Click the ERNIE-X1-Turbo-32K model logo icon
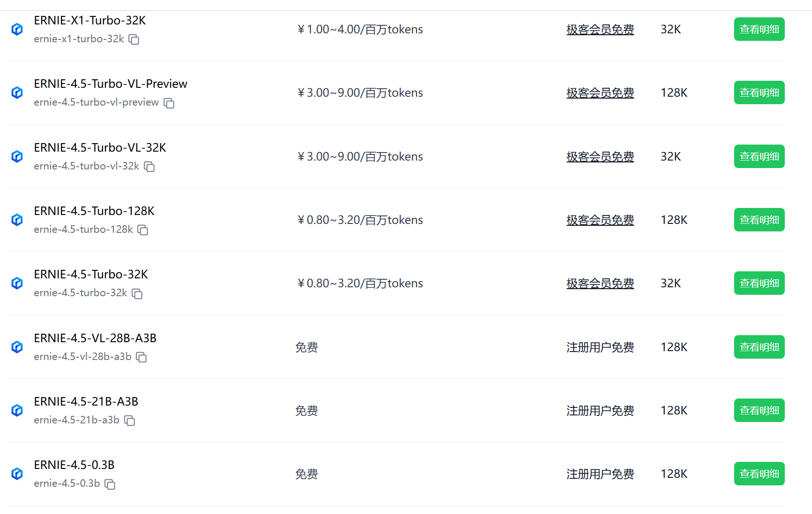The width and height of the screenshot is (812, 514). coord(17,29)
